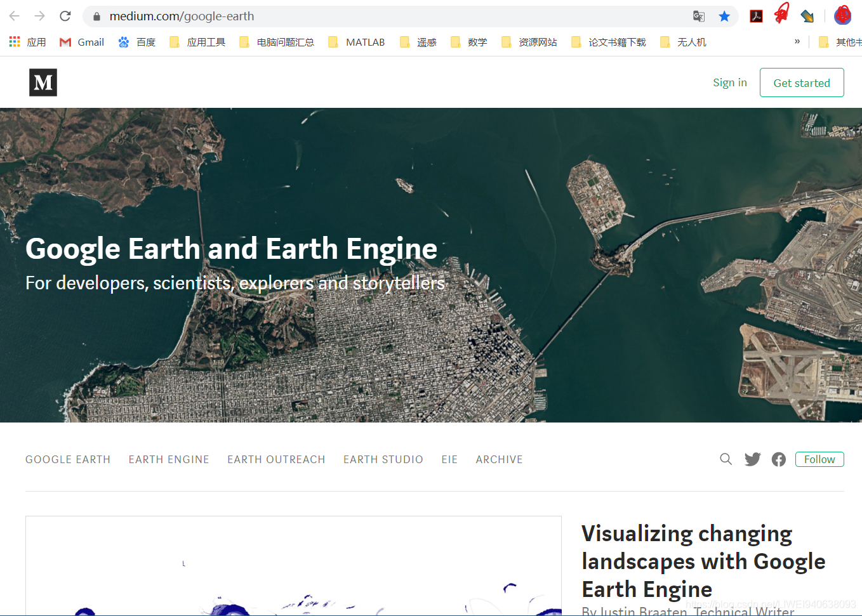
Task: Open the EIE tab
Action: pos(449,459)
